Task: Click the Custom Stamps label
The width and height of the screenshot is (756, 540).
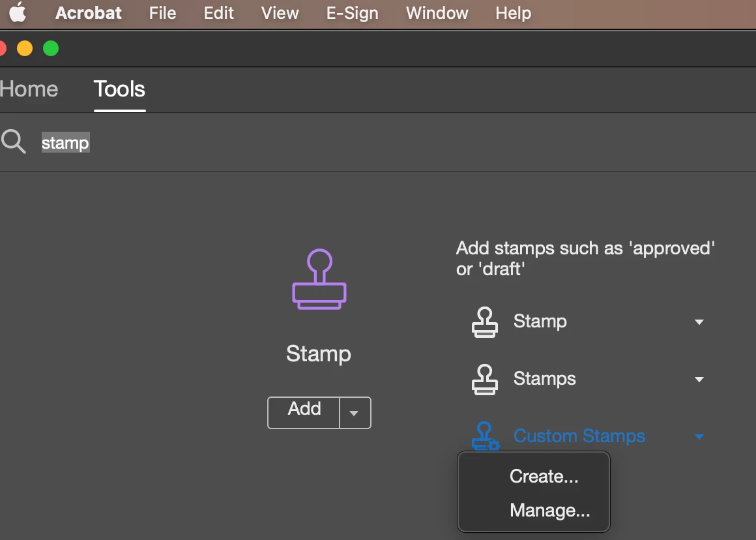Action: point(579,436)
